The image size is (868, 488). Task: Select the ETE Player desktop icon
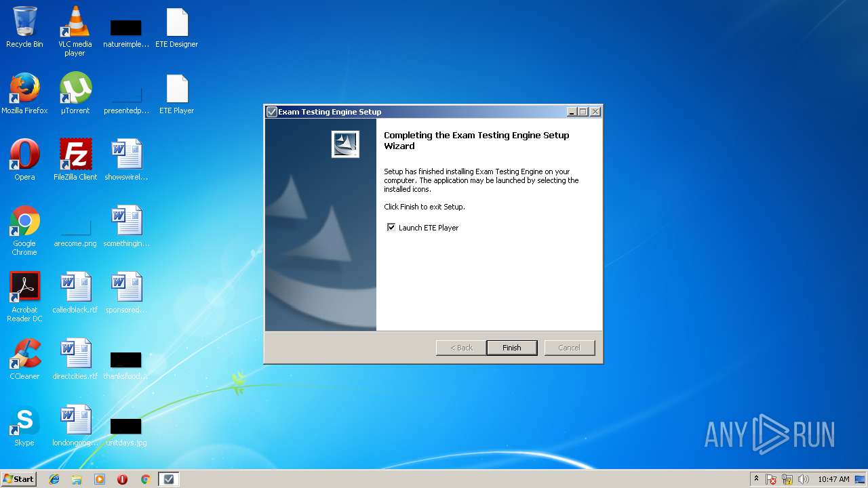(176, 94)
